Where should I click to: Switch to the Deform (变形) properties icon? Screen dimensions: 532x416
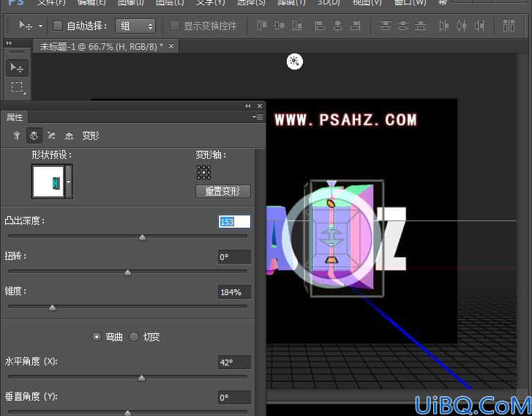pyautogui.click(x=34, y=135)
